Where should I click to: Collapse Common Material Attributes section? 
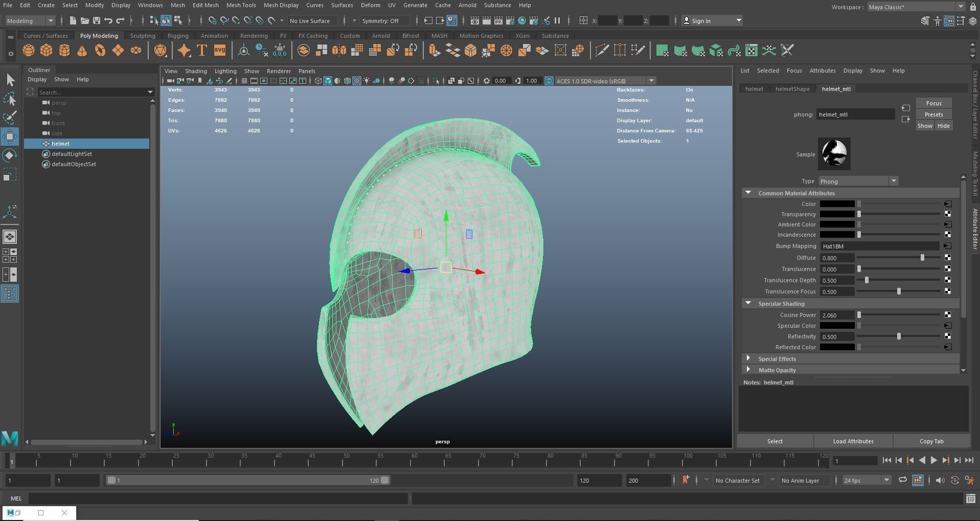(x=748, y=193)
